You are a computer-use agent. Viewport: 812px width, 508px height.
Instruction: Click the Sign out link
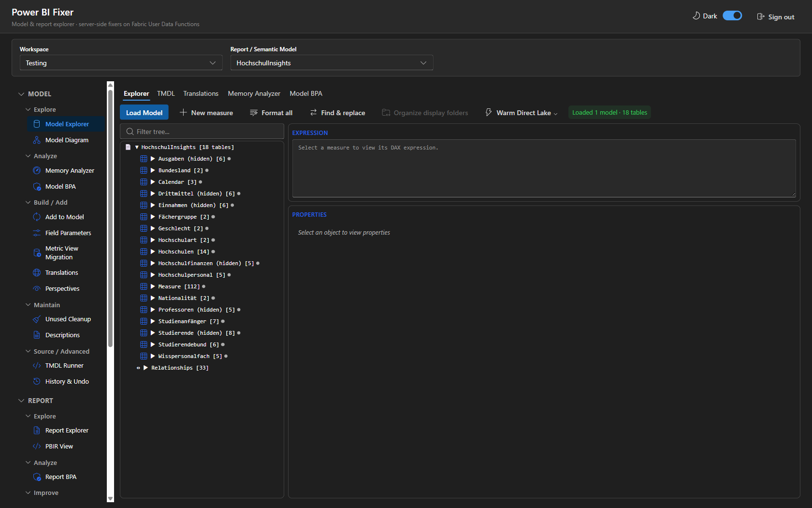(776, 16)
